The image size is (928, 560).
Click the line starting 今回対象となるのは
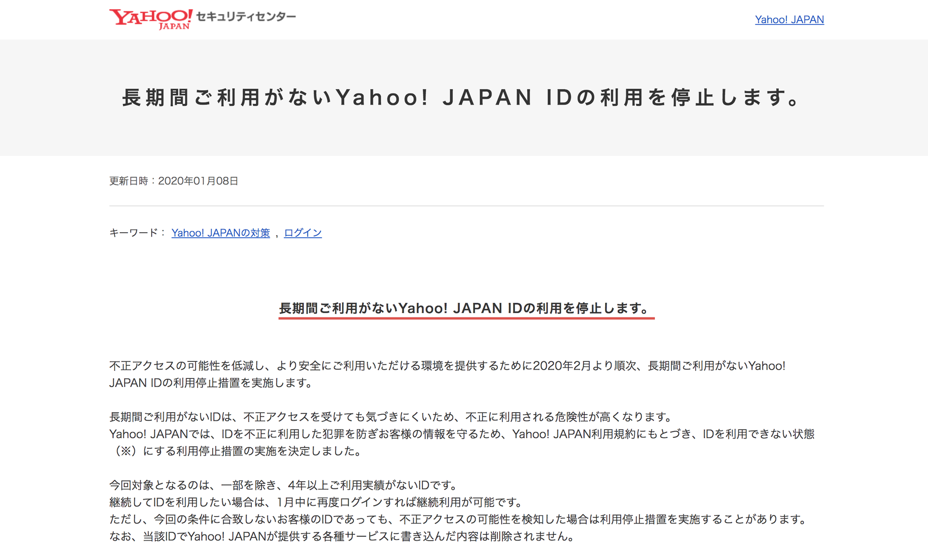pos(284,485)
